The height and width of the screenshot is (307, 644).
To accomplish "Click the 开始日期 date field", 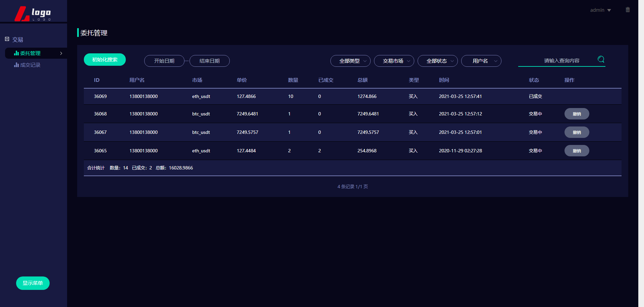I will (164, 61).
